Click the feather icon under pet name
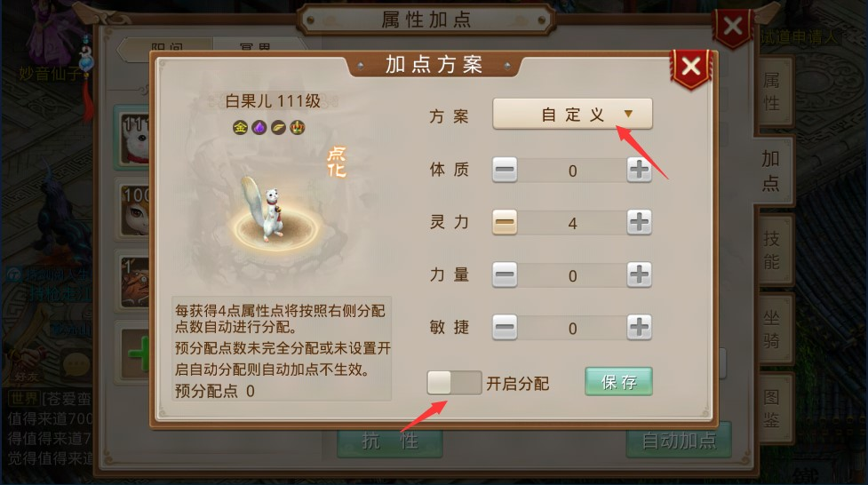 tap(278, 128)
